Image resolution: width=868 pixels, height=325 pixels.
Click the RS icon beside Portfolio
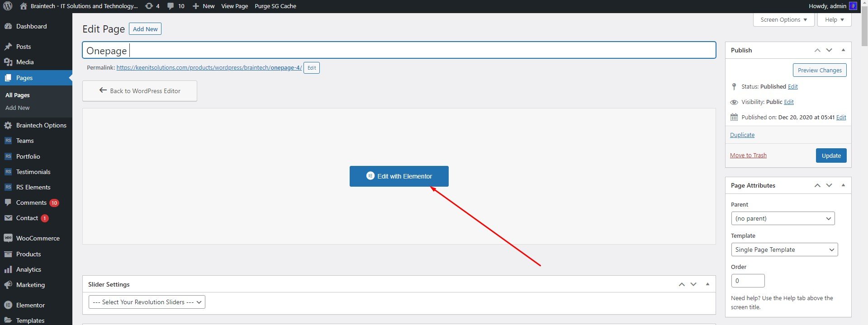pos(8,156)
